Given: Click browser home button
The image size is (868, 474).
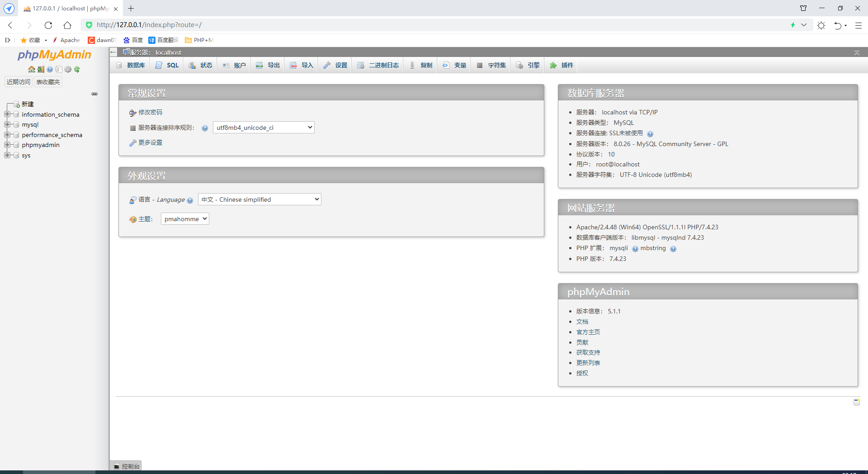Looking at the screenshot, I should (67, 25).
